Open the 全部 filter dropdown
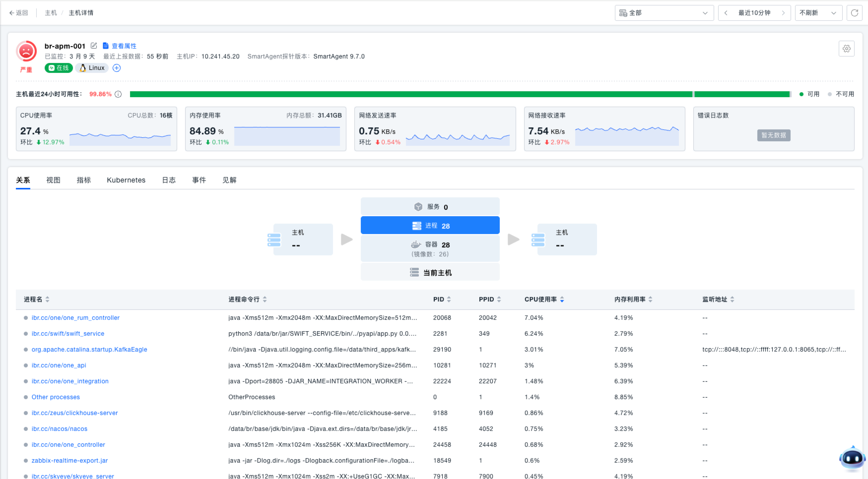 (x=664, y=13)
